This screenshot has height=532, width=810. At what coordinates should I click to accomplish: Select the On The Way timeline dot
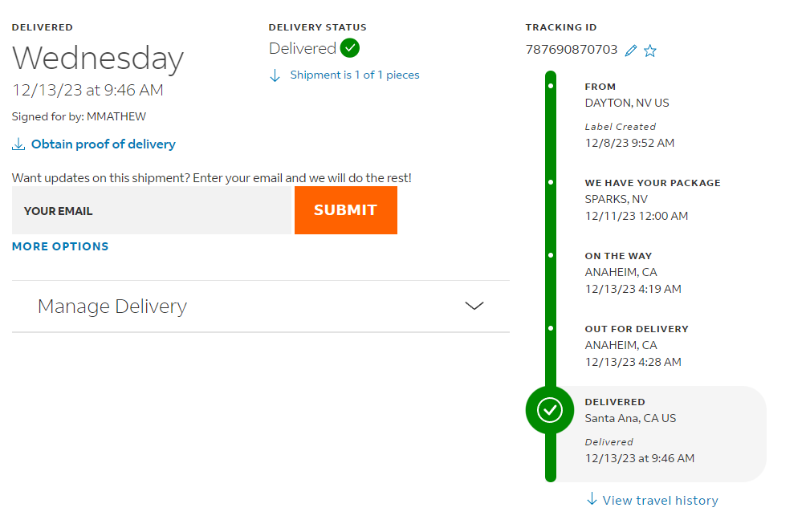pyautogui.click(x=551, y=255)
